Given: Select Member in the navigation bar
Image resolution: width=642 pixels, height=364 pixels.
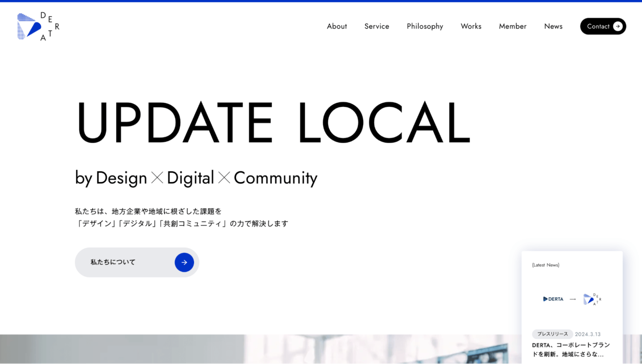Looking at the screenshot, I should [512, 26].
